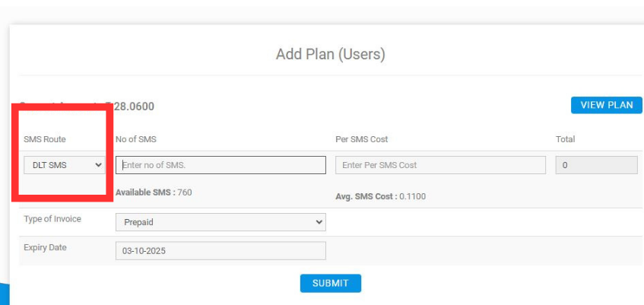Image resolution: width=644 pixels, height=305 pixels.
Task: Click the Expiry Date label
Action: click(x=45, y=248)
